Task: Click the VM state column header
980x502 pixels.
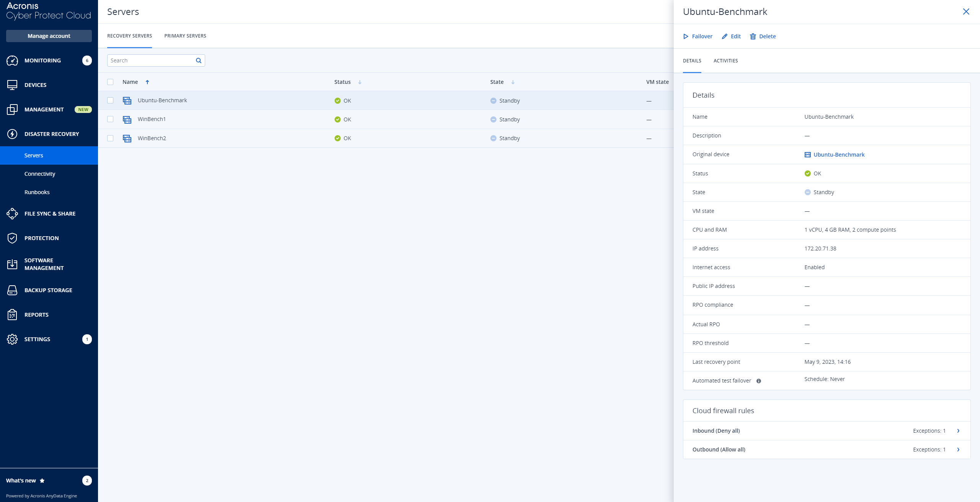Action: point(658,82)
